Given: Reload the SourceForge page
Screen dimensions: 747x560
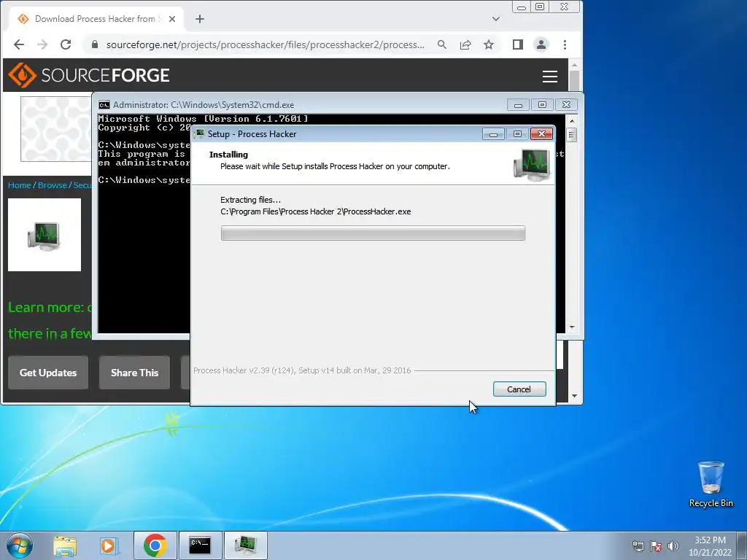Looking at the screenshot, I should [x=66, y=44].
